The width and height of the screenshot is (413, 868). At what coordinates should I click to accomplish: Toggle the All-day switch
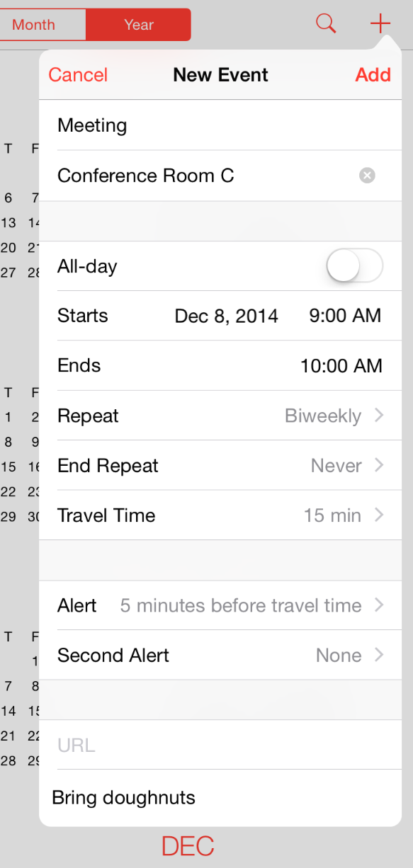pyautogui.click(x=354, y=267)
